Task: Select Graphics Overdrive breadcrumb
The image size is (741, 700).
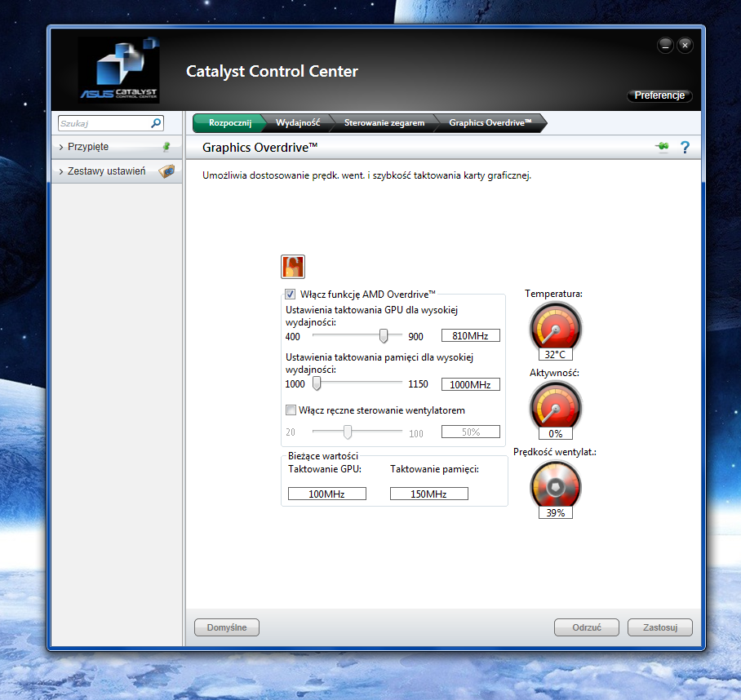Action: pos(490,123)
